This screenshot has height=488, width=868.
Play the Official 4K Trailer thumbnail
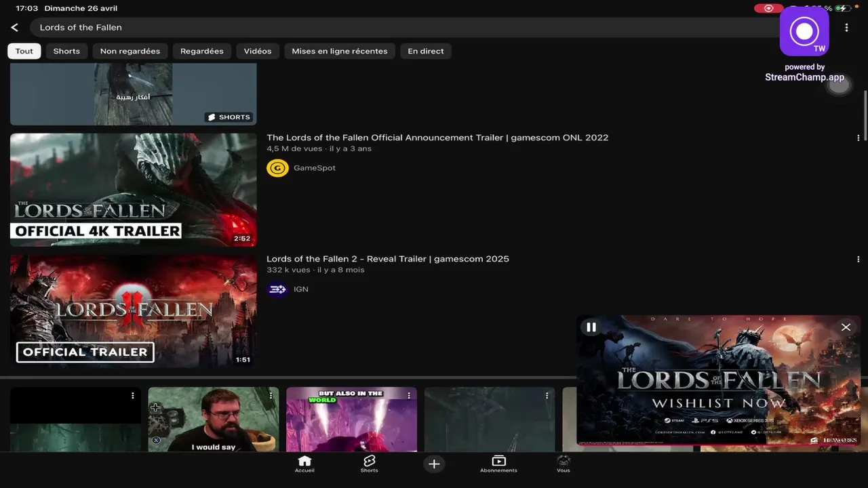point(134,190)
